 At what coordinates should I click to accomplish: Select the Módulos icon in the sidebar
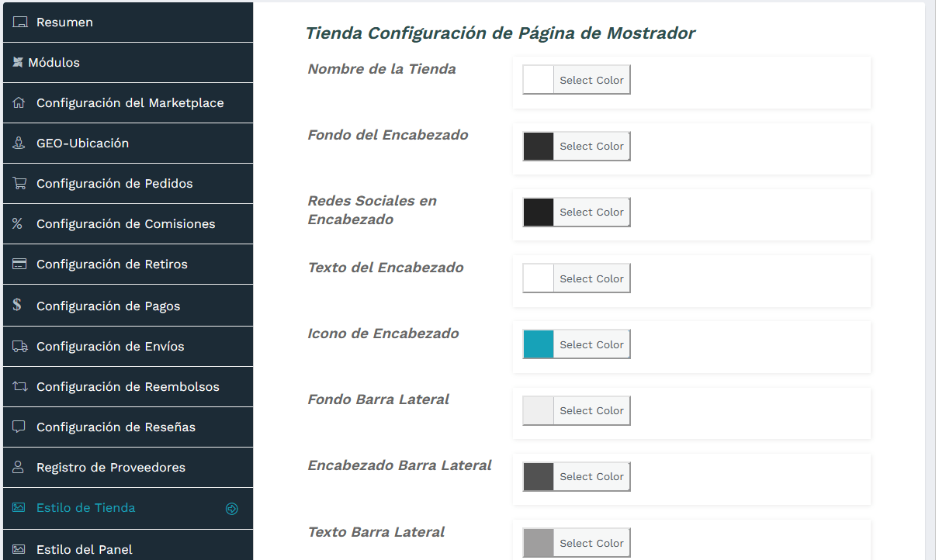coord(19,62)
